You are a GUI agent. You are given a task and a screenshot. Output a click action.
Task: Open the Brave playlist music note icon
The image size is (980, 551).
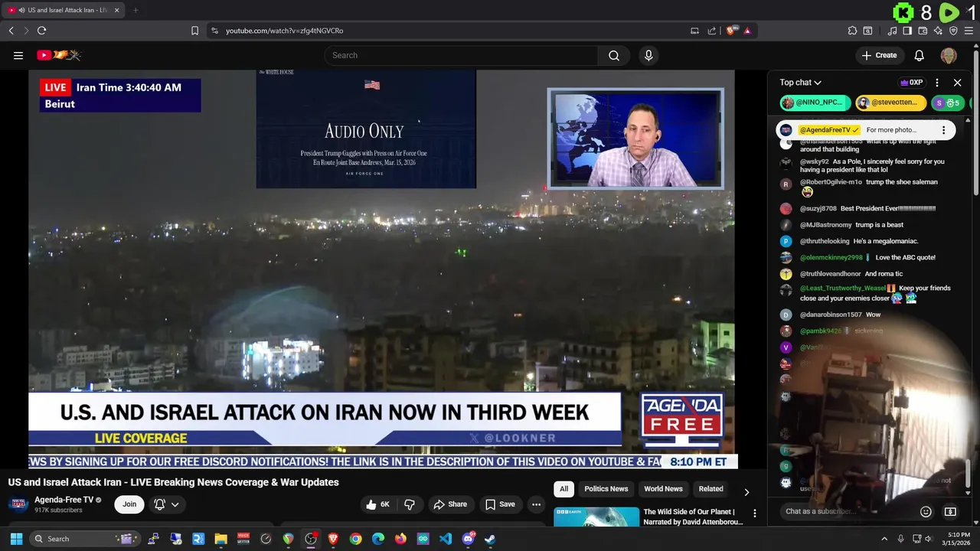[893, 31]
